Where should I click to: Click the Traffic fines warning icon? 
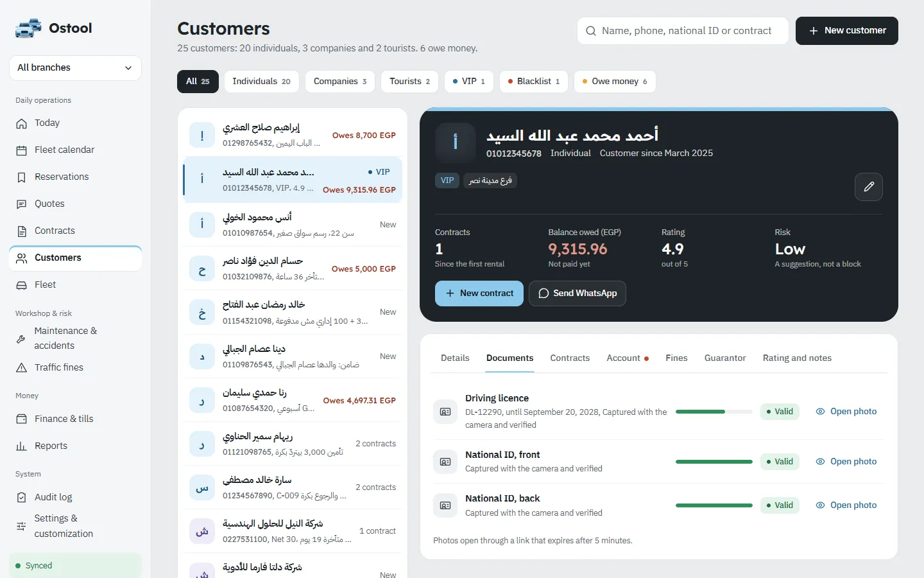(x=22, y=368)
